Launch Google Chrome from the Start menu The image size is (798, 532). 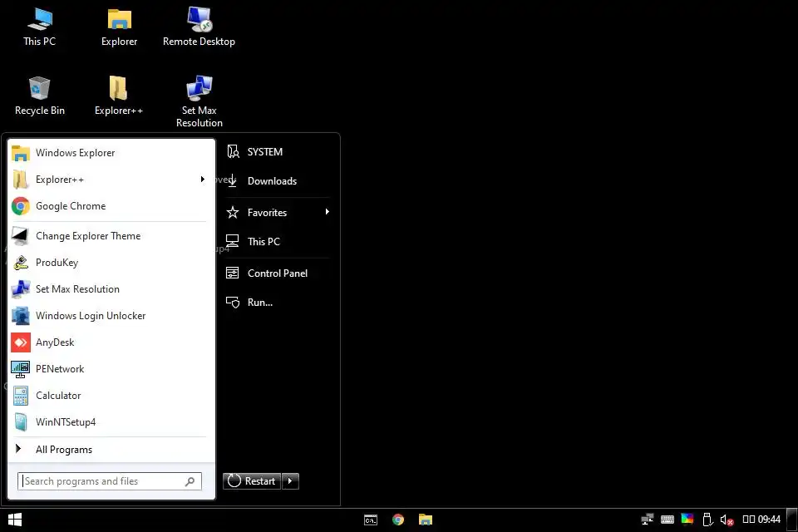coord(111,205)
